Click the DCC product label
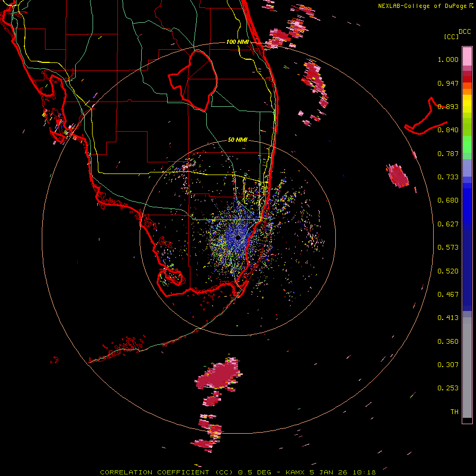The image size is (476, 476). (465, 32)
